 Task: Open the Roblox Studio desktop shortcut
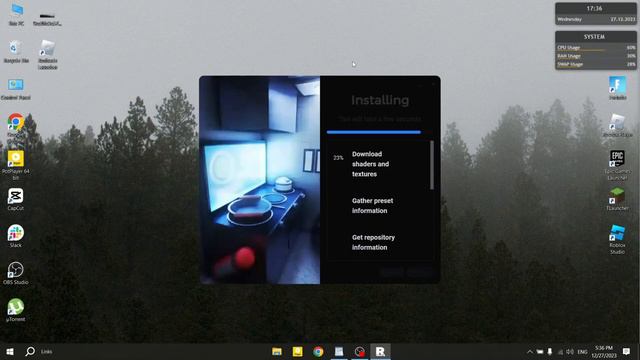(x=617, y=239)
